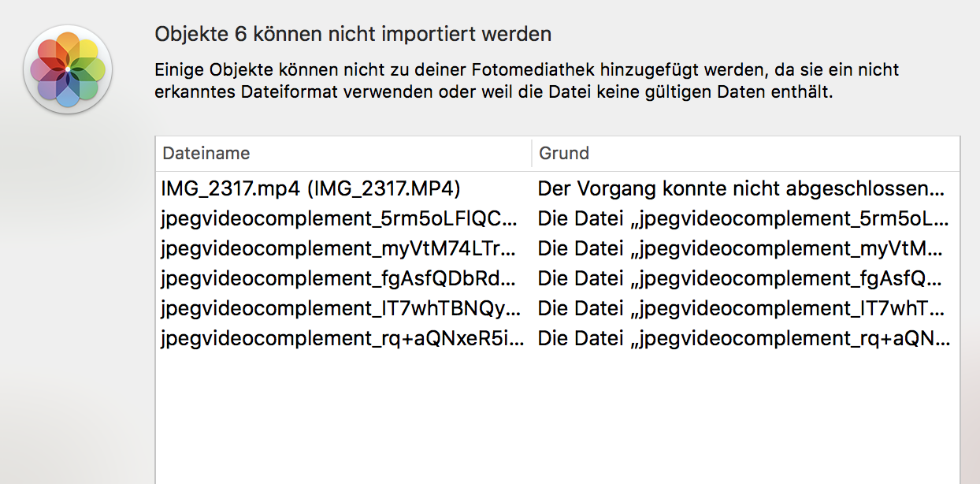Image resolution: width=980 pixels, height=484 pixels.
Task: Select file name jpegvideocomplement_IT7whTBNQy
Action: click(x=340, y=309)
